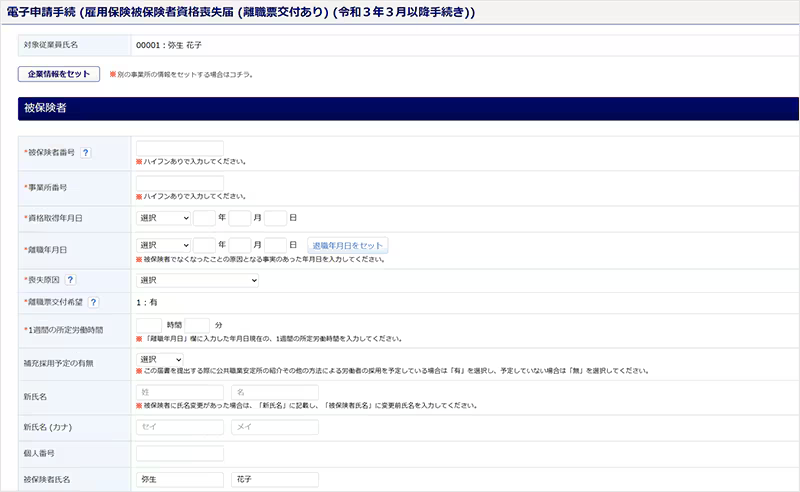Click the 退職年月日をセット button
Image resolution: width=800 pixels, height=492 pixels.
point(347,245)
